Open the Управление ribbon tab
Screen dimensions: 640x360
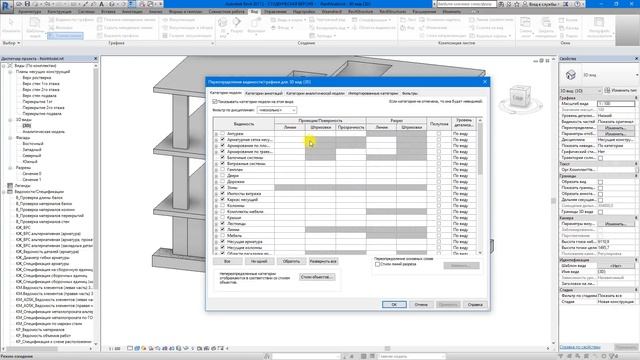[x=275, y=11]
